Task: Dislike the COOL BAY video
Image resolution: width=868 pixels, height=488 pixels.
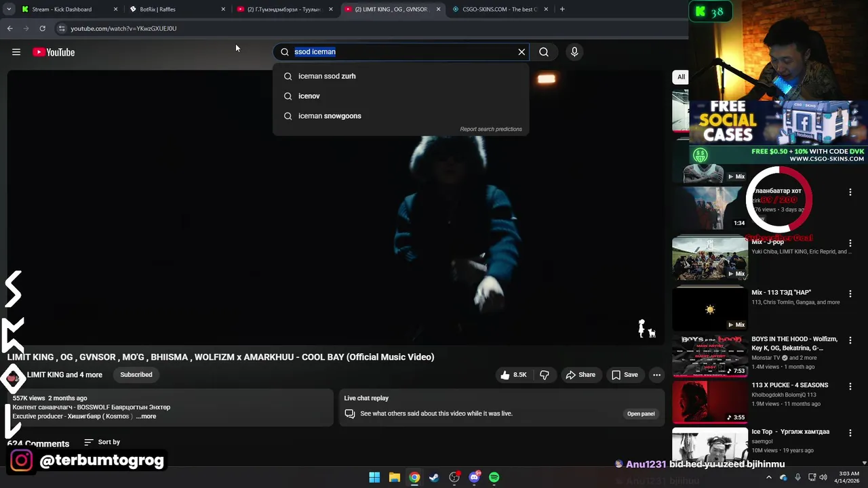Action: coord(544,375)
